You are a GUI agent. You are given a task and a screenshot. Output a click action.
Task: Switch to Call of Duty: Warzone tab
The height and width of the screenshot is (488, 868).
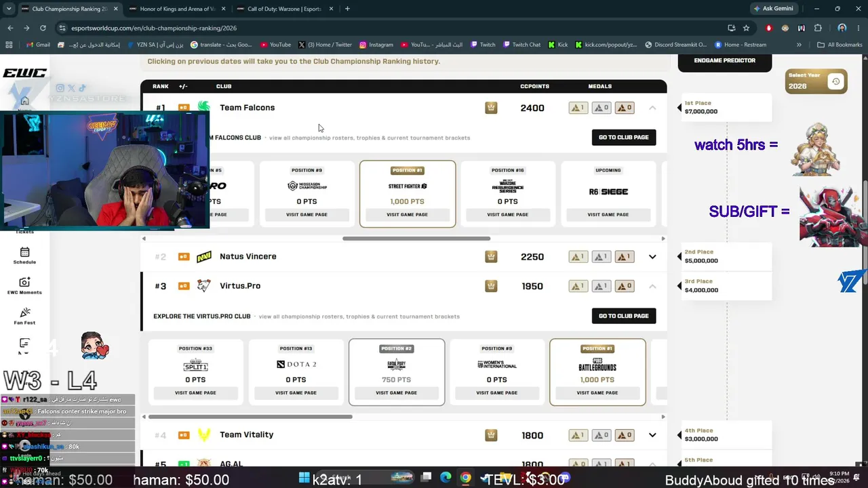286,9
